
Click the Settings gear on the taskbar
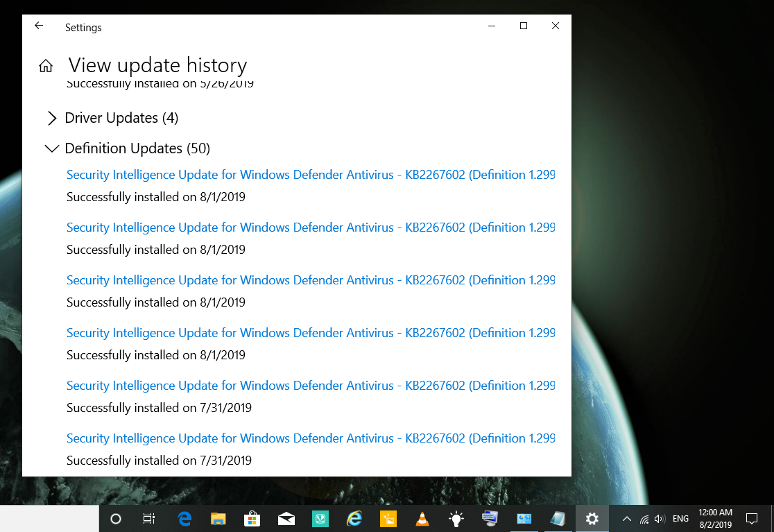[592, 519]
